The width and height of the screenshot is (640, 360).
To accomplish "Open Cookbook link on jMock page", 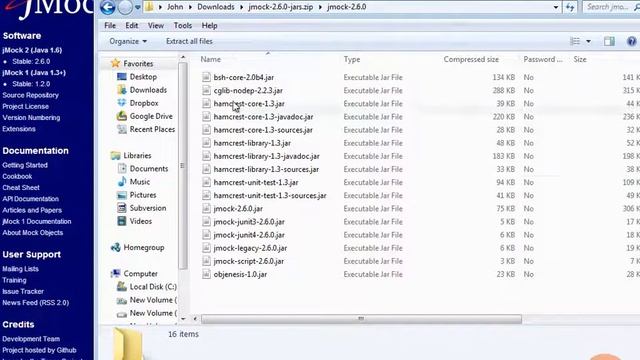I will [x=17, y=176].
